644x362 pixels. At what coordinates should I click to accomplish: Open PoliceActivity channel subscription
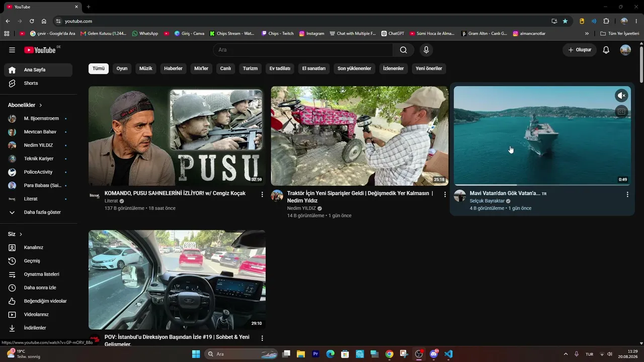coord(38,172)
